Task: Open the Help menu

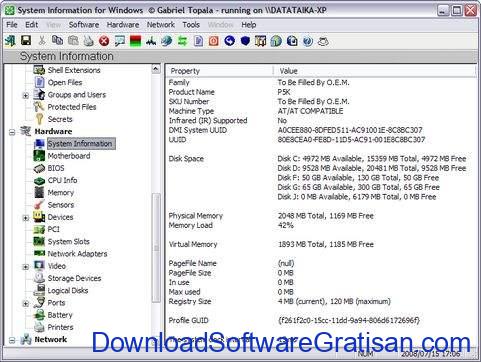Action: pos(249,25)
